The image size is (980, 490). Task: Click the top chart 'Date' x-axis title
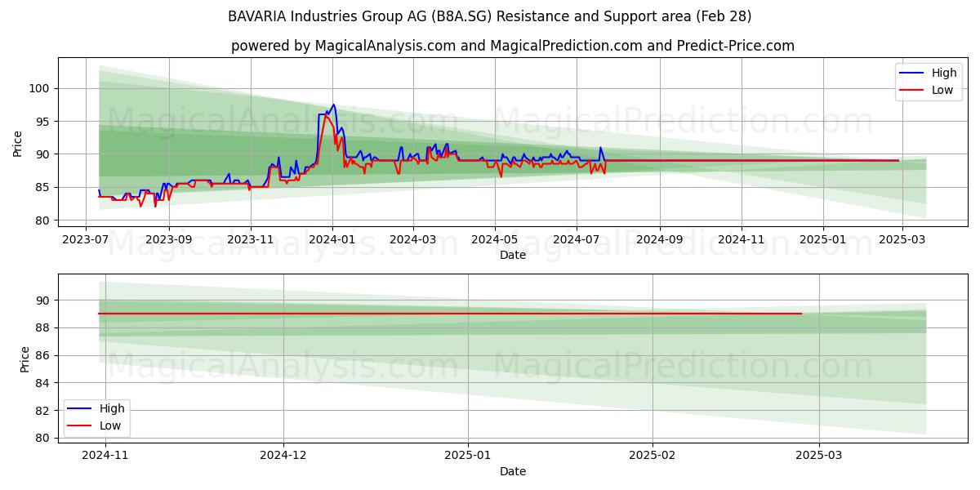(513, 256)
